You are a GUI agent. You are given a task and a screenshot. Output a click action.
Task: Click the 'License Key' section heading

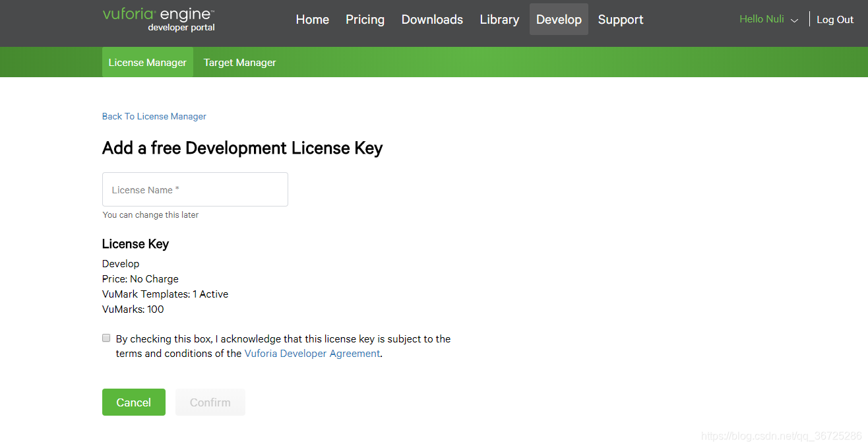click(x=135, y=244)
